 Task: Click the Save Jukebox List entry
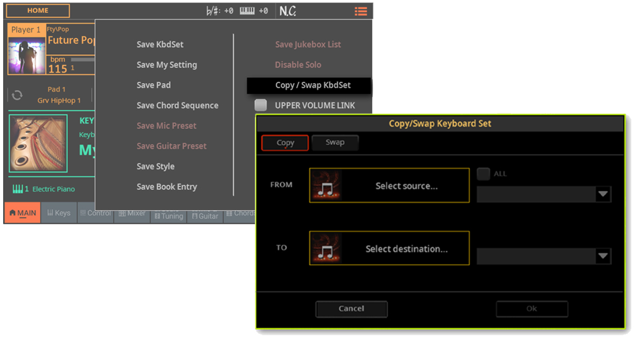pos(308,45)
